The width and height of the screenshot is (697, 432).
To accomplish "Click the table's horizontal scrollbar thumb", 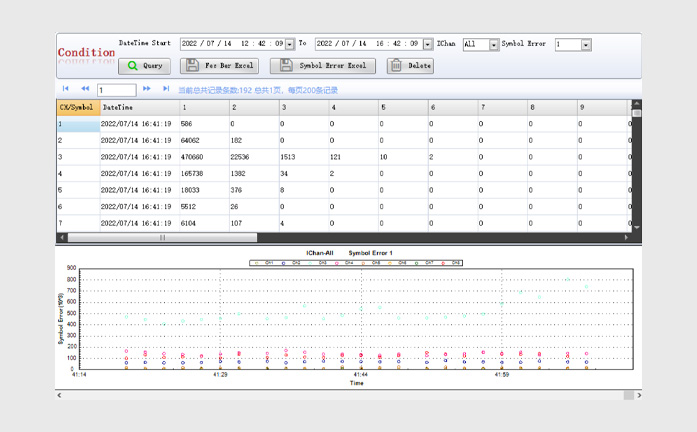I will 162,237.
